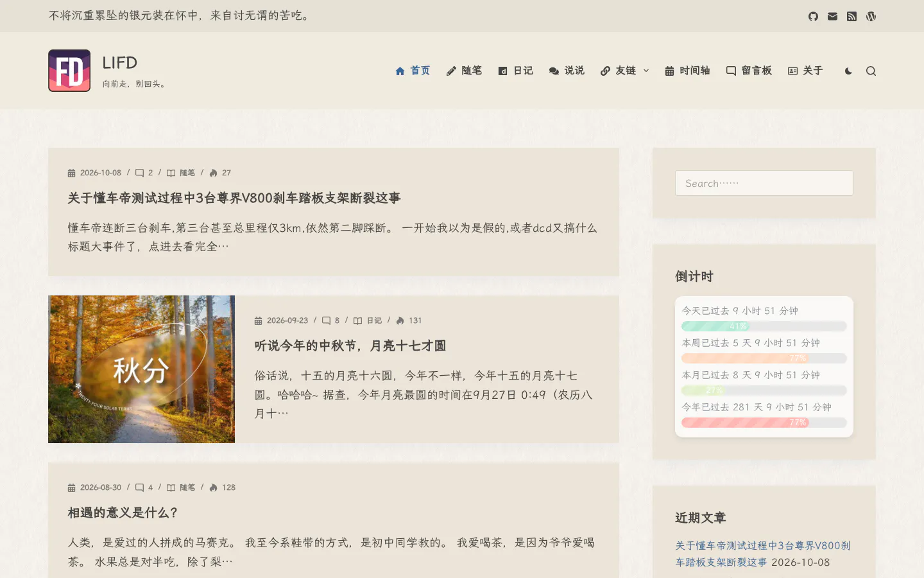
Task: Click the 今天已过去 41% progress bar
Action: 764,326
